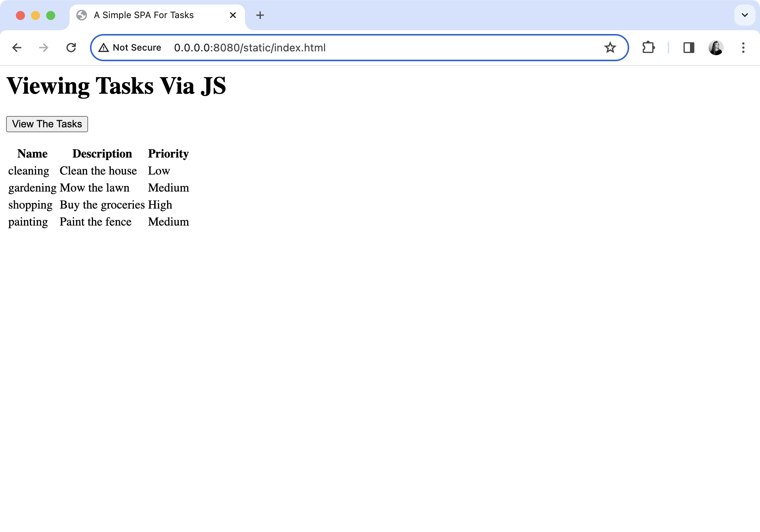Click the bookmark star icon
This screenshot has width=760, height=532.
point(610,48)
